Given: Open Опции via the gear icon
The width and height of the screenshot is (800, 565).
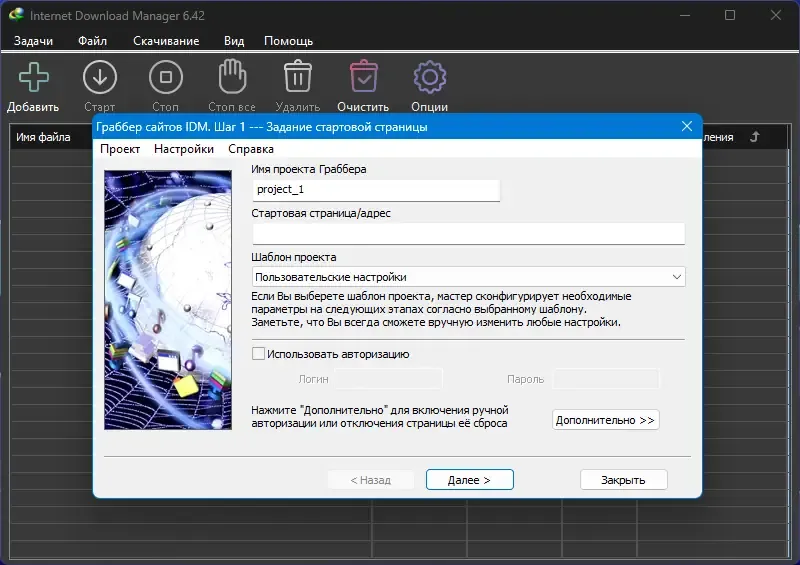Looking at the screenshot, I should pyautogui.click(x=430, y=77).
